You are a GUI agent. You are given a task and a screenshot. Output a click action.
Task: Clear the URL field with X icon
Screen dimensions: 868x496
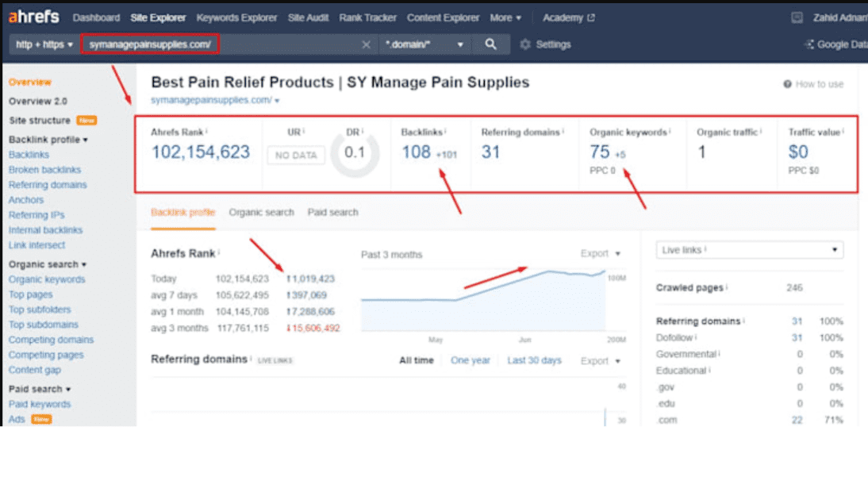coord(366,44)
